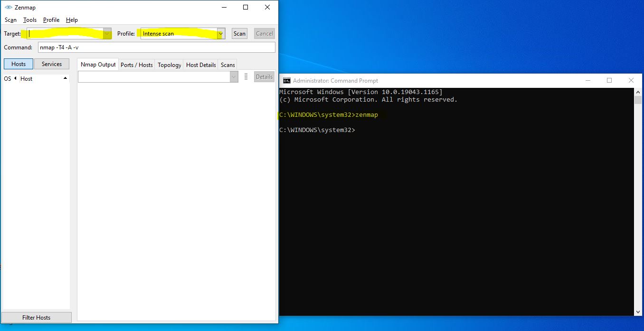Click the Zenmap eye icon in title bar
This screenshot has height=331, width=644.
click(x=8, y=7)
